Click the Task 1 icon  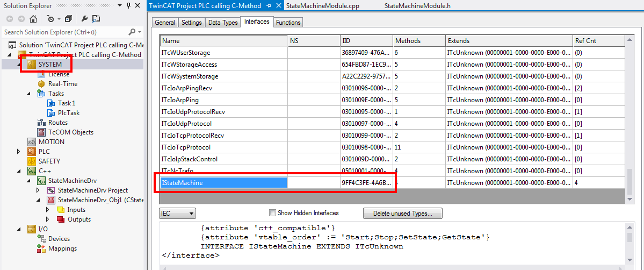pyautogui.click(x=51, y=103)
